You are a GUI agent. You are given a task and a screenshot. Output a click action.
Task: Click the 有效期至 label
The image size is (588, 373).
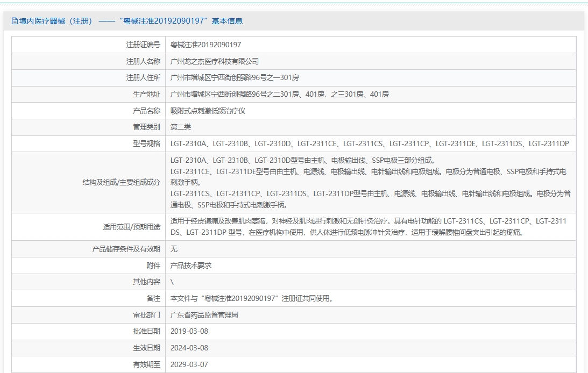146,364
